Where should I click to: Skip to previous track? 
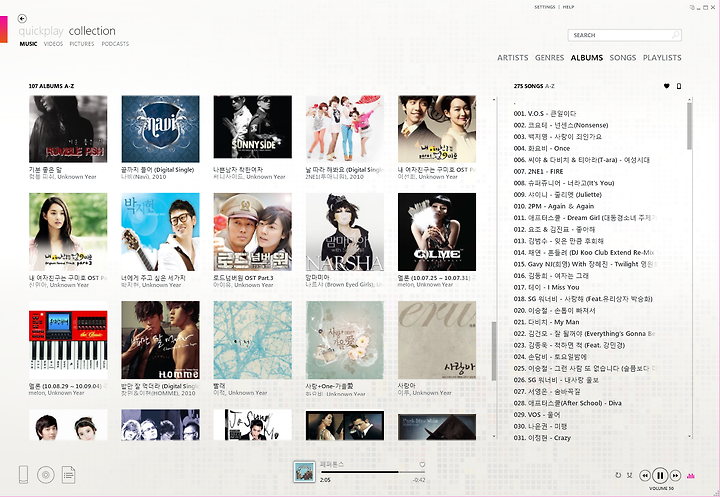[x=645, y=475]
